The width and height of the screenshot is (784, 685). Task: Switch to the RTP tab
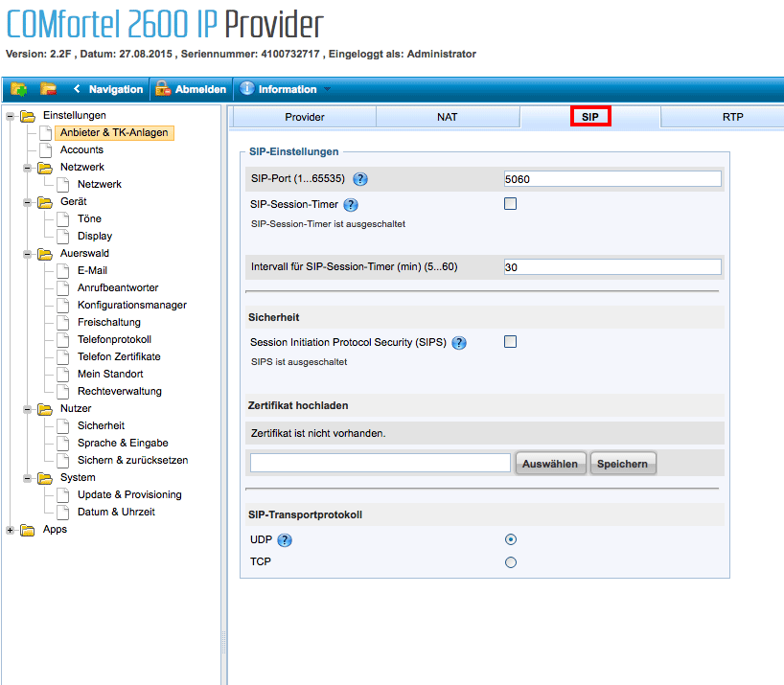pos(732,117)
